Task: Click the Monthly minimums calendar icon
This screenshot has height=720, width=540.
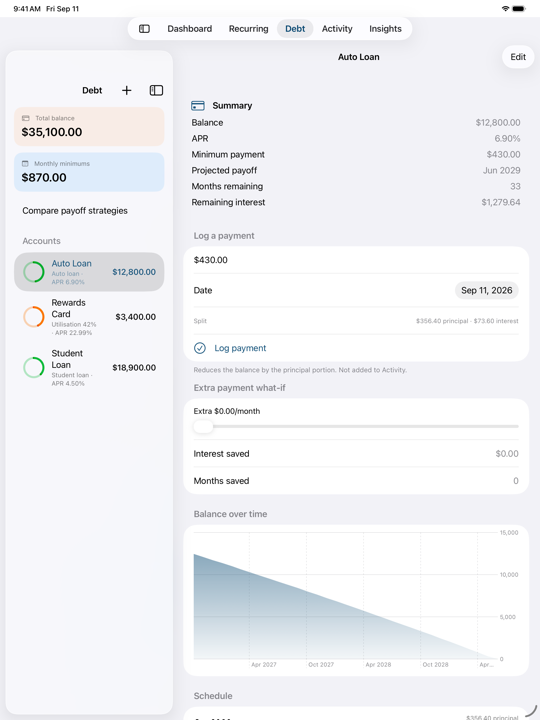Action: (25, 163)
